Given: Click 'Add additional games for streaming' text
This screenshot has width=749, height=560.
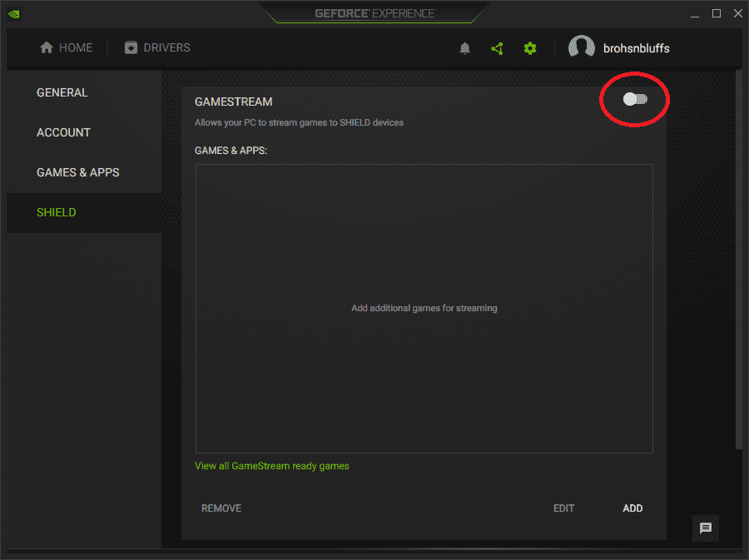Looking at the screenshot, I should pos(424,309).
